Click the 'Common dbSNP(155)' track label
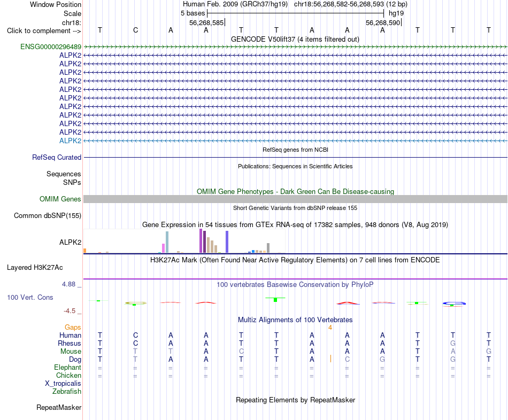 click(48, 216)
